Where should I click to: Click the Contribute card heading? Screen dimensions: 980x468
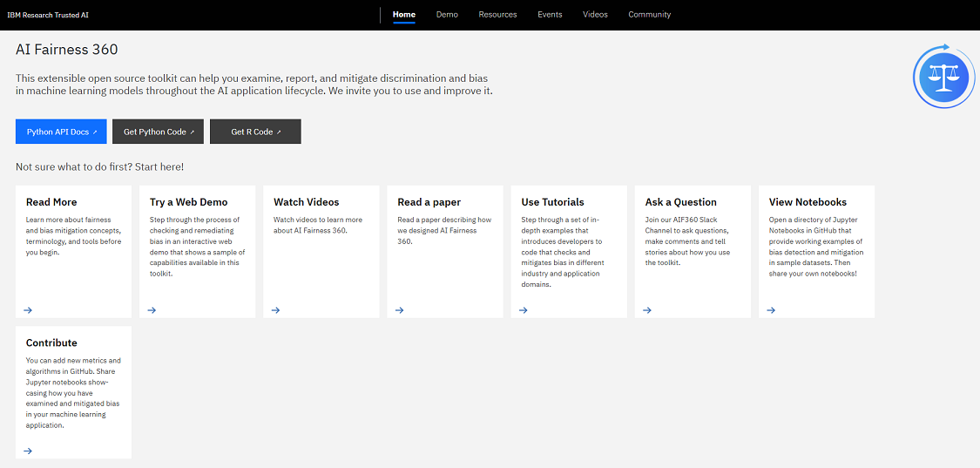(x=51, y=343)
